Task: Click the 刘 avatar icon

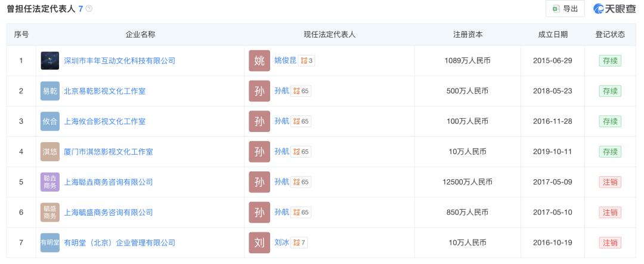Action: pos(259,242)
